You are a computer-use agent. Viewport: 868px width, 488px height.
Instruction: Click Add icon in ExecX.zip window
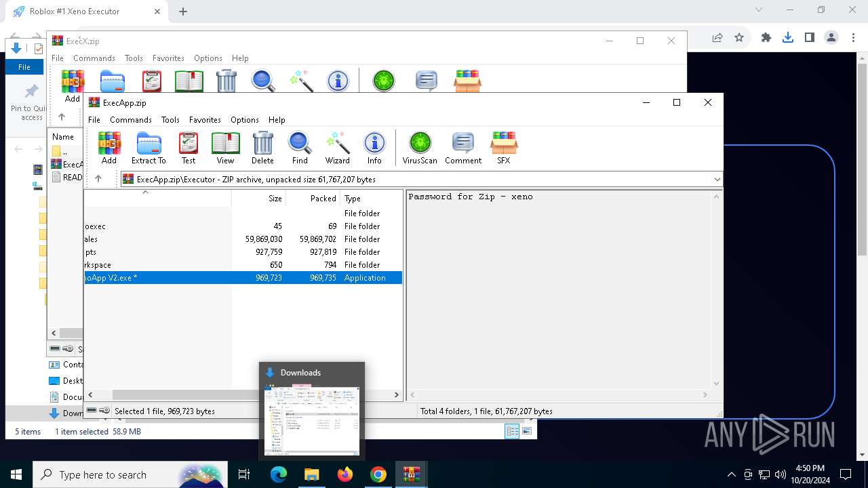click(x=73, y=86)
